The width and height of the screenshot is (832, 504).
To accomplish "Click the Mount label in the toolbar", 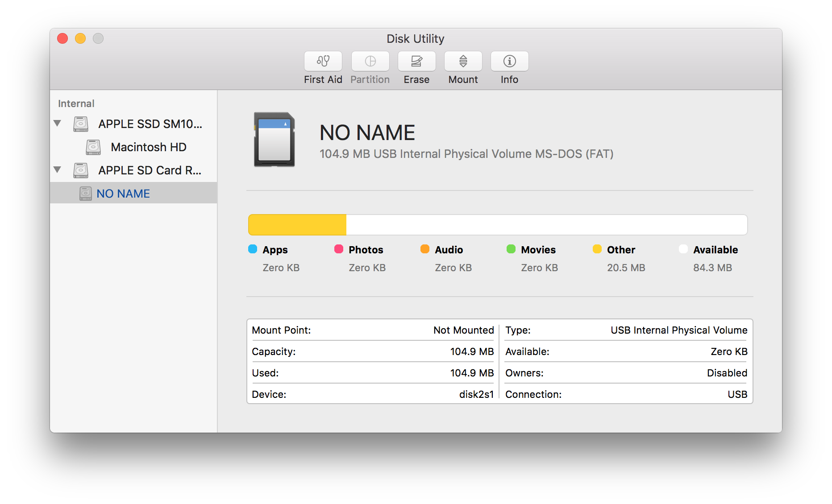I will (463, 79).
